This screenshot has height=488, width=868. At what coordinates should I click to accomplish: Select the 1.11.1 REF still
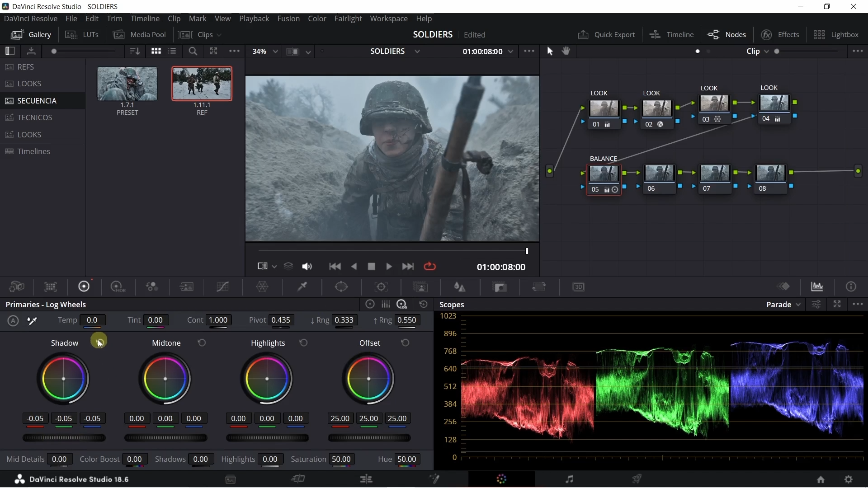(x=202, y=83)
